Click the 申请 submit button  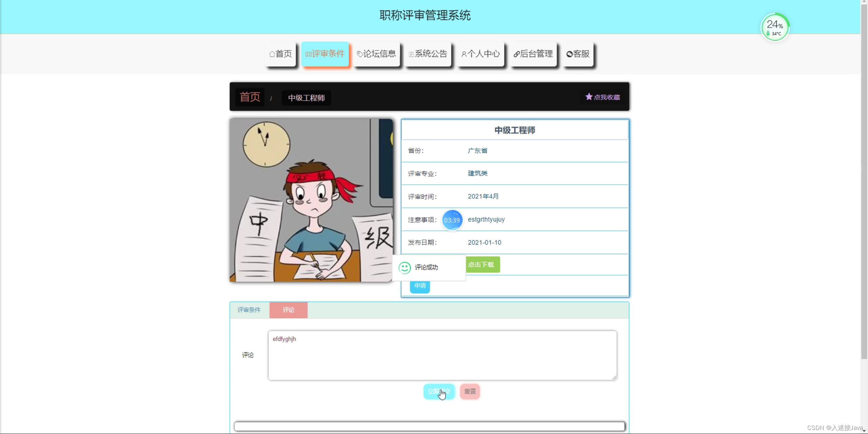pyautogui.click(x=419, y=285)
